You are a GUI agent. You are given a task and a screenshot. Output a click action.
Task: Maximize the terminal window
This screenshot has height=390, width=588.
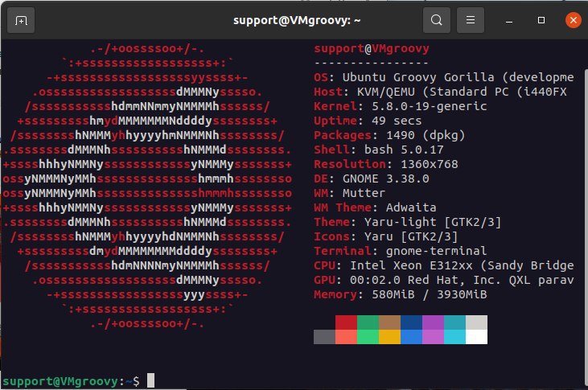(541, 20)
